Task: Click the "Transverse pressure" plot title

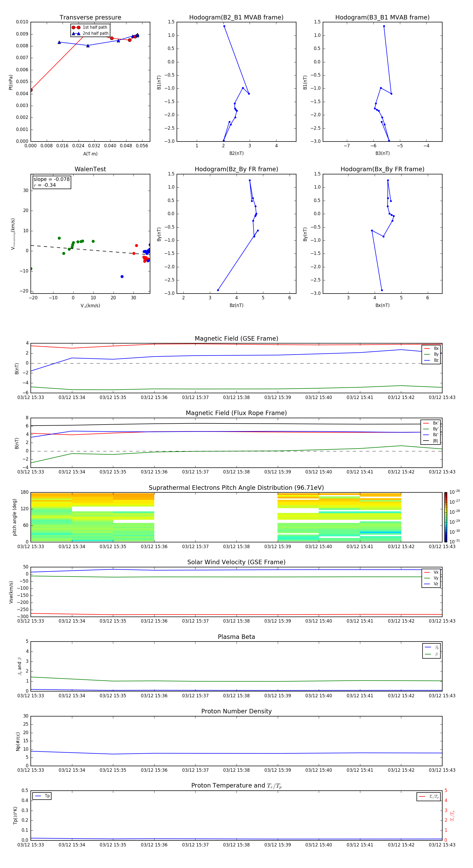Action: coord(90,18)
